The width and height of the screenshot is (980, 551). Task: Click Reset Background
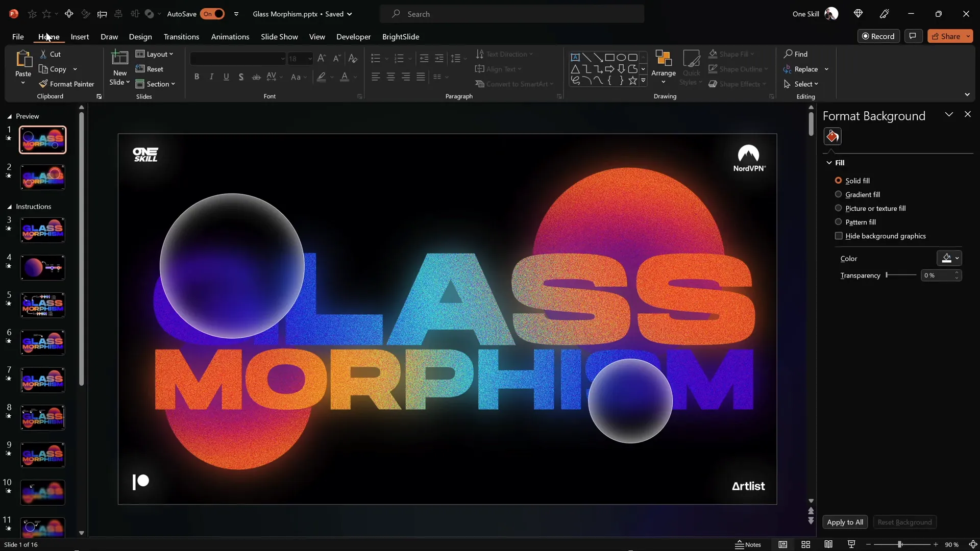pos(904,522)
